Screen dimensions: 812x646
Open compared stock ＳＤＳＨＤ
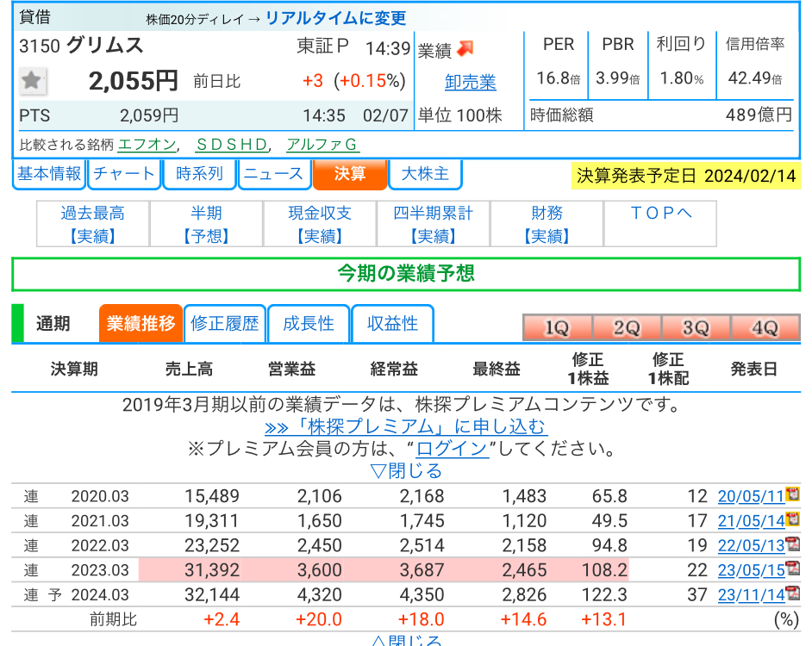(x=232, y=145)
